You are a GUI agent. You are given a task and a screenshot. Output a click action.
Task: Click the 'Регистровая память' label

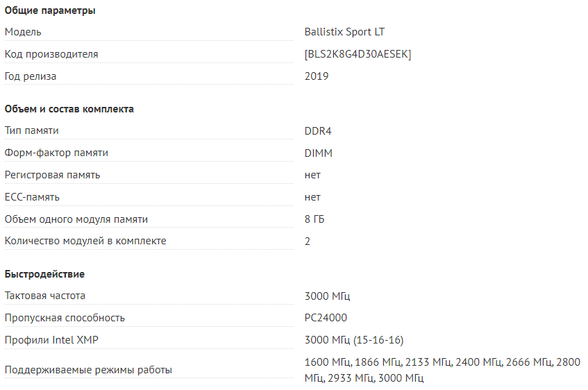(x=53, y=175)
